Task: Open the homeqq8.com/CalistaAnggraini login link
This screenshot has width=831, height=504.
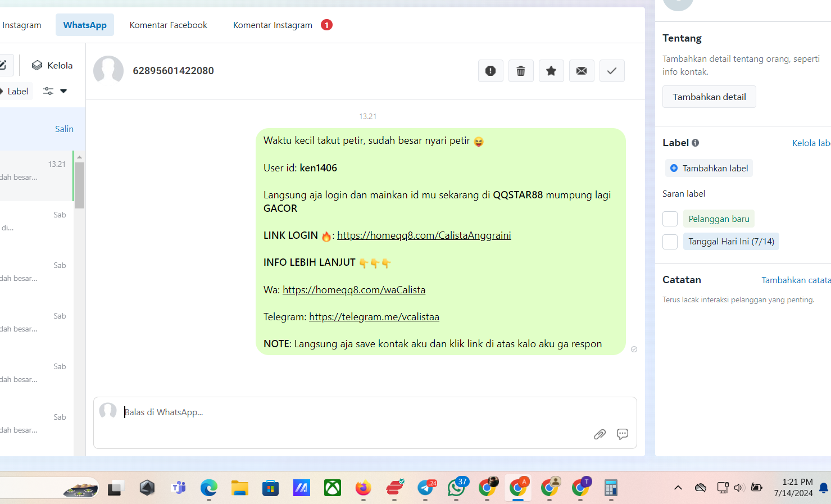Action: (424, 235)
